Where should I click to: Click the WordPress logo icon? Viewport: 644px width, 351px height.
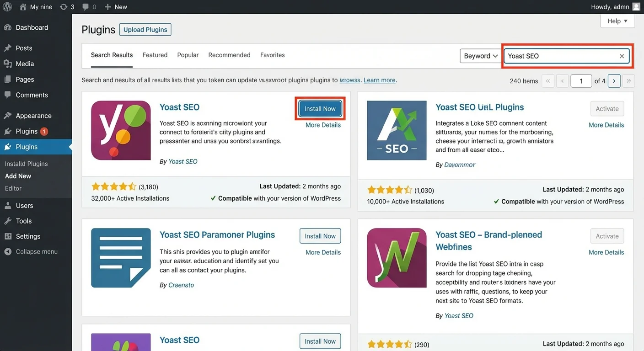(x=7, y=7)
